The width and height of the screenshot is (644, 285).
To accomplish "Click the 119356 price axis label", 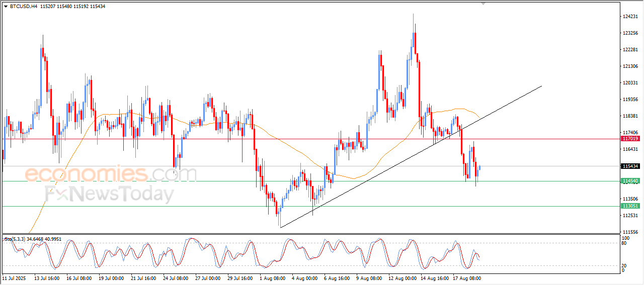I will pyautogui.click(x=630, y=100).
